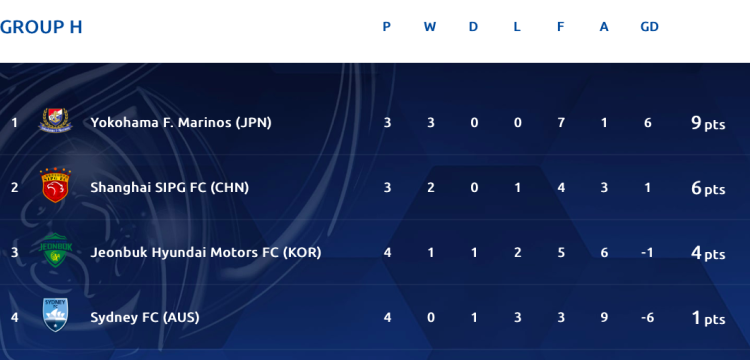Click the GD goal difference column header
The height and width of the screenshot is (360, 750).
[x=650, y=27]
